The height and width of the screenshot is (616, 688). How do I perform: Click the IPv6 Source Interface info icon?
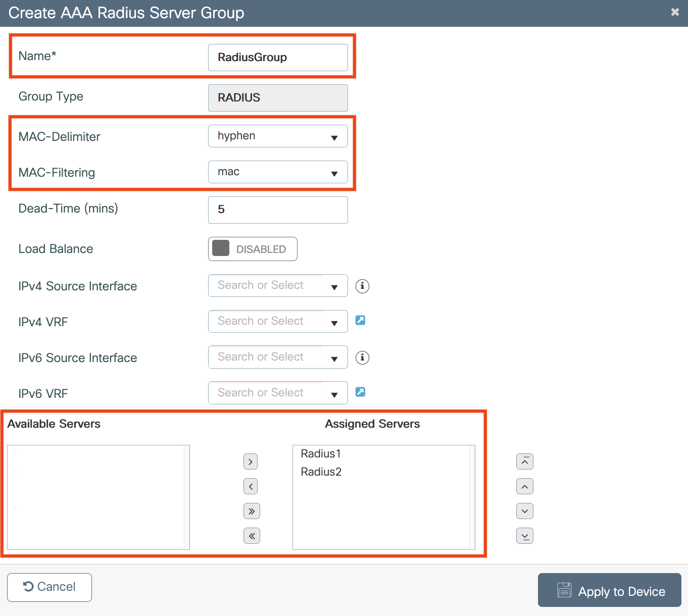(x=362, y=357)
